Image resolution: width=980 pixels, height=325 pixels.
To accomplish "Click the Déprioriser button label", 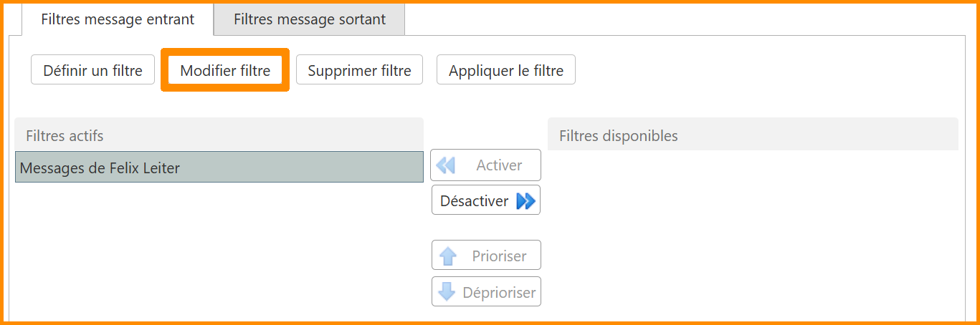I will (499, 292).
